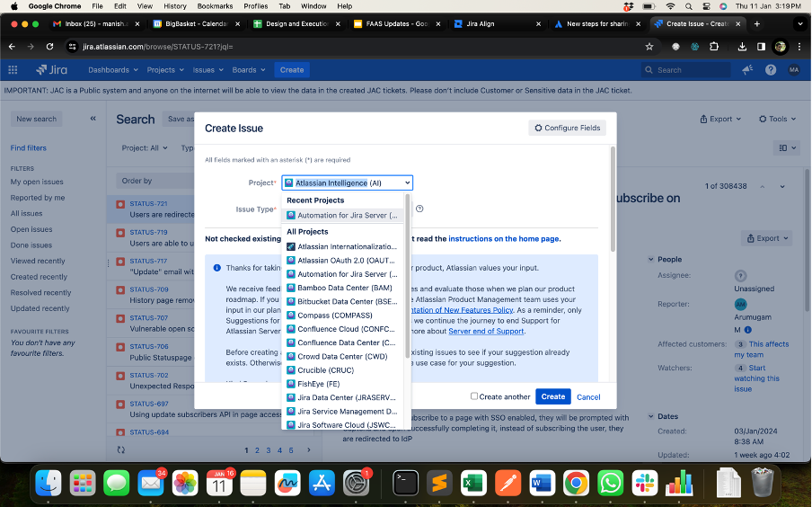Click the blue Create button in dialog footer

pyautogui.click(x=553, y=396)
